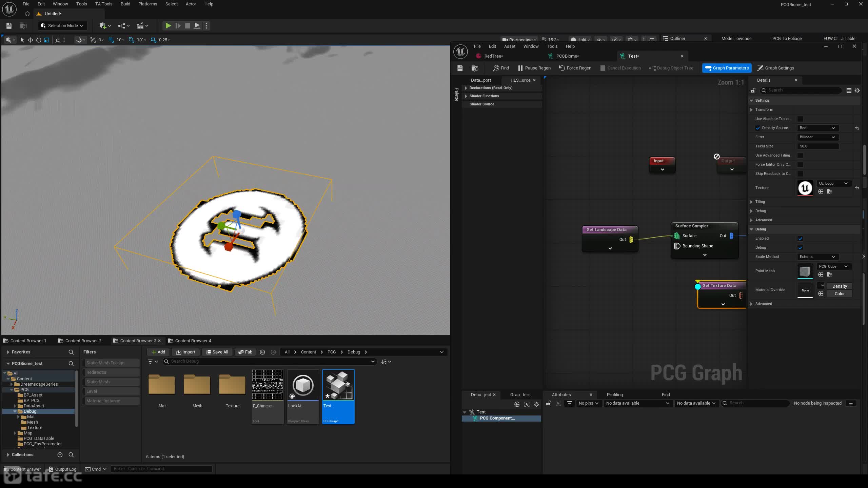Activate the Rotate tool
Viewport: 868px width, 488px height.
click(39, 40)
